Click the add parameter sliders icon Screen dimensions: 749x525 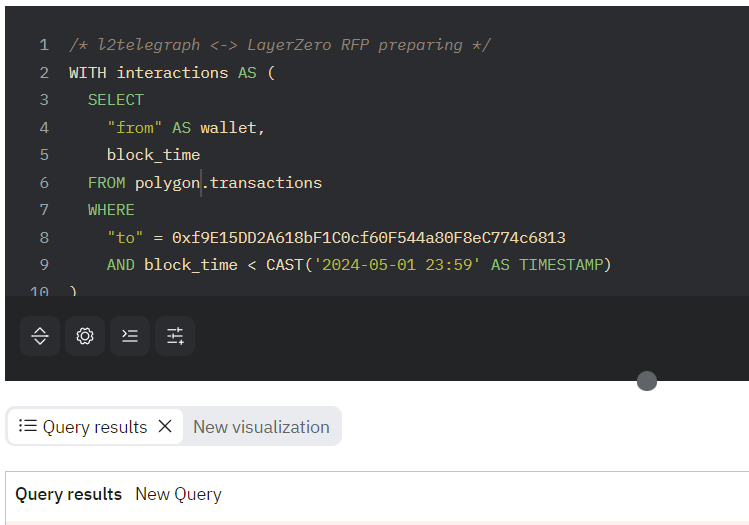(175, 336)
